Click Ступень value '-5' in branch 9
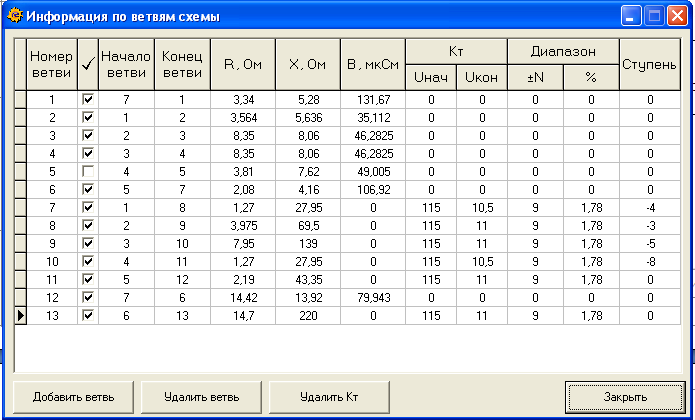Screen dimensions: 695x420 (x=650, y=243)
